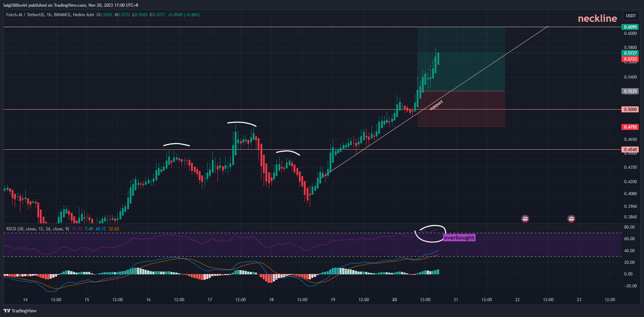Click the 0.4792 stop loss price label

[x=630, y=127]
